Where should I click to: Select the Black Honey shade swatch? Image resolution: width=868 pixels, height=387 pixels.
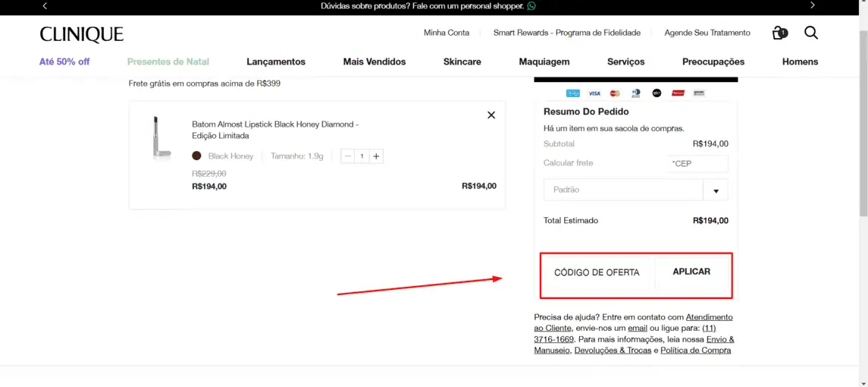(x=196, y=156)
